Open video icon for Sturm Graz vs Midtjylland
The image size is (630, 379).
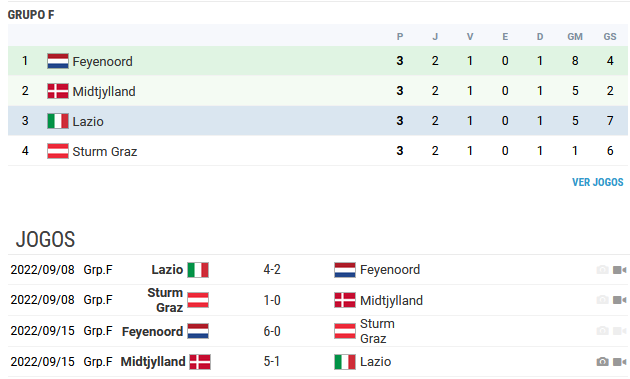[620, 300]
